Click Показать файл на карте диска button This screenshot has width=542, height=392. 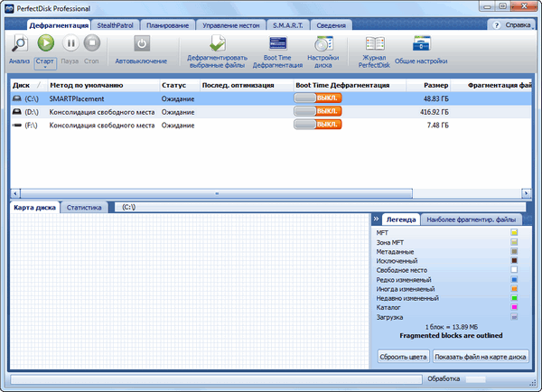point(480,355)
